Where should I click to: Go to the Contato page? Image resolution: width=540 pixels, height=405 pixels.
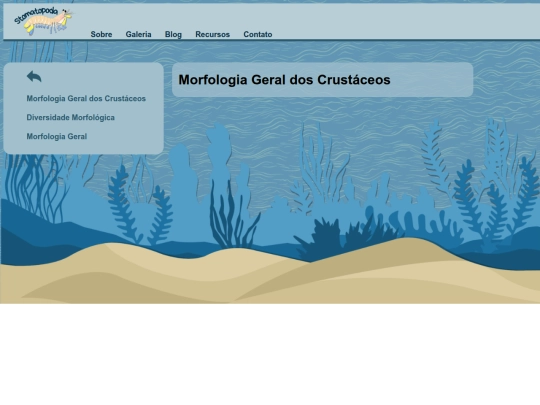[x=258, y=34]
